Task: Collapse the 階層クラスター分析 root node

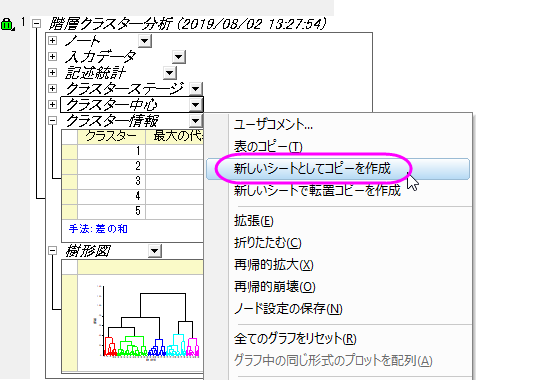Action: click(x=36, y=24)
